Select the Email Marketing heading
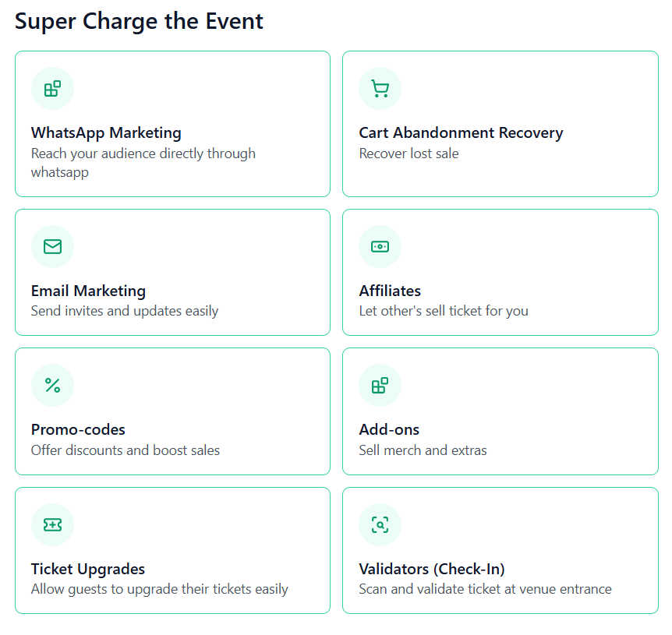The height and width of the screenshot is (635, 672). 88,291
